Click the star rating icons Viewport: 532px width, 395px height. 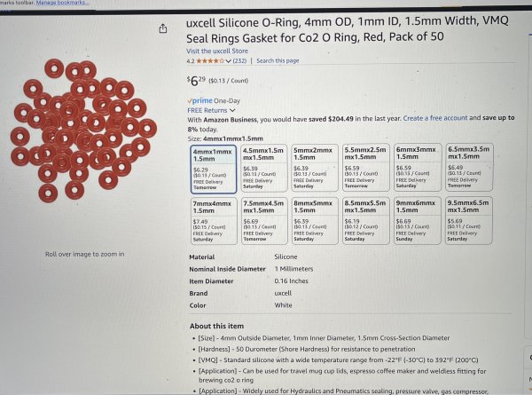210,61
